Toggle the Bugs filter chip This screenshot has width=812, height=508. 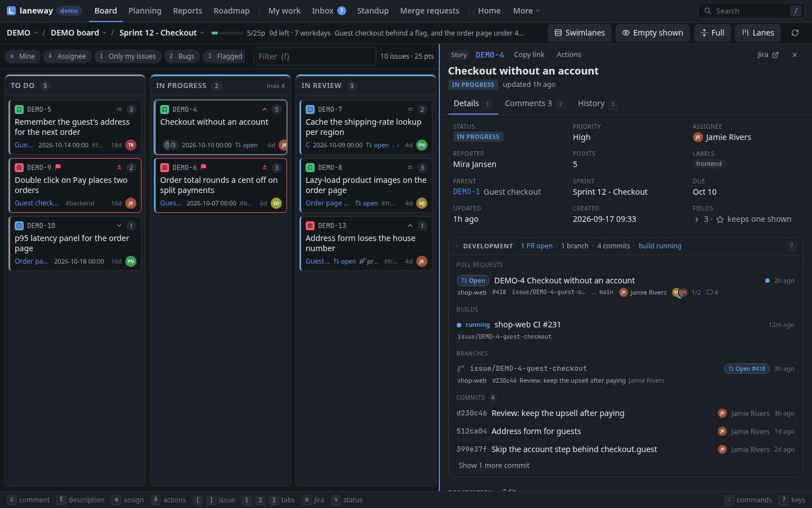coord(182,56)
